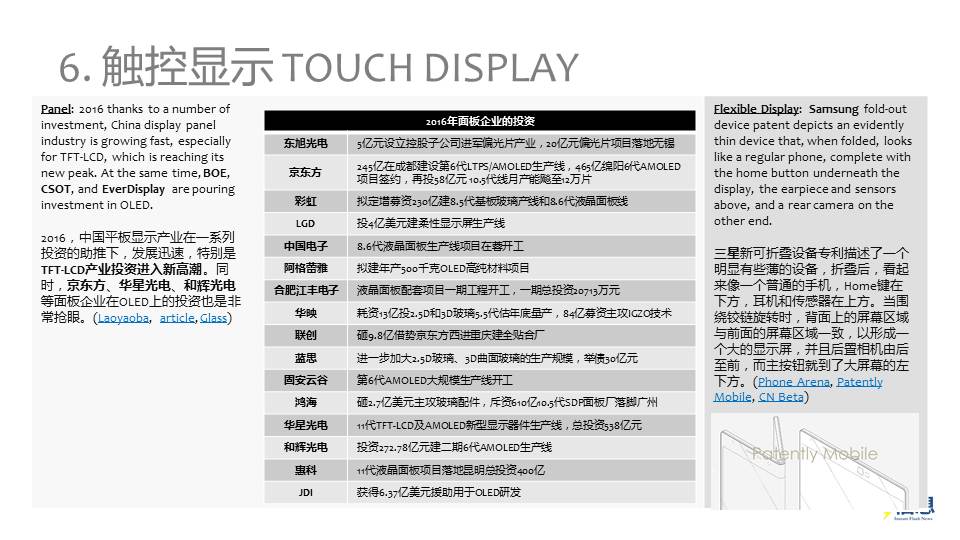
Task: Click '8.6代液晶面板生产线项目在蓉开工' cell
Action: (521, 246)
